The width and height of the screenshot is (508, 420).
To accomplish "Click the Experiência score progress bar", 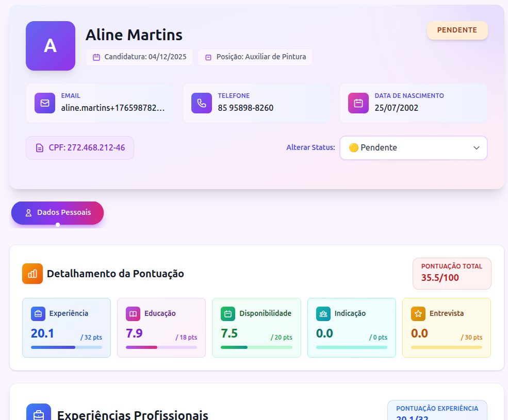I will coord(67,347).
